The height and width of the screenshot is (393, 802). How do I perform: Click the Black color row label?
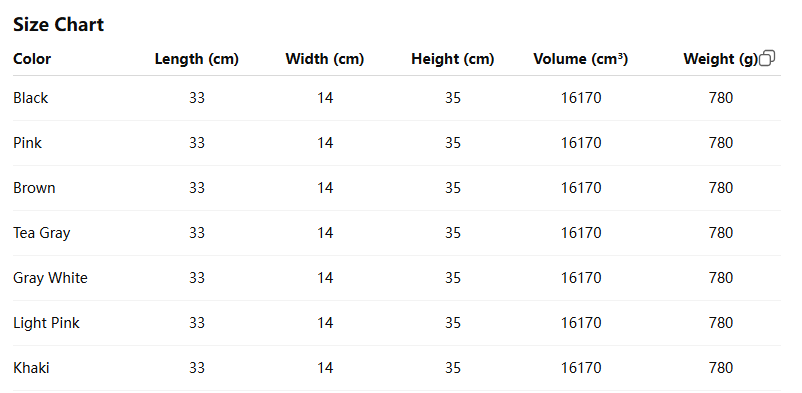pyautogui.click(x=31, y=98)
